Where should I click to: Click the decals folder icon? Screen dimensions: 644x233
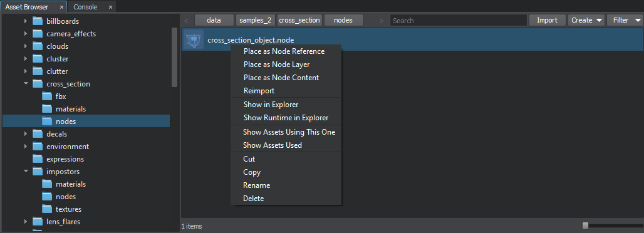tap(38, 134)
